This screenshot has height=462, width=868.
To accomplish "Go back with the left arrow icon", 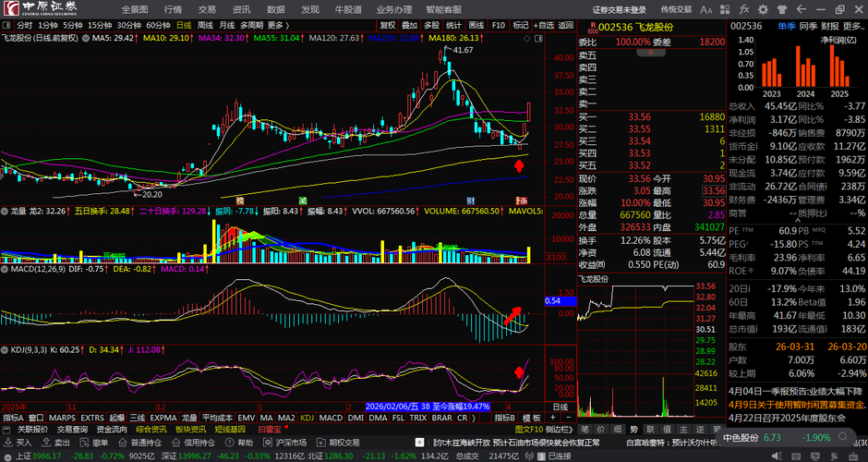I will click(x=801, y=9).
